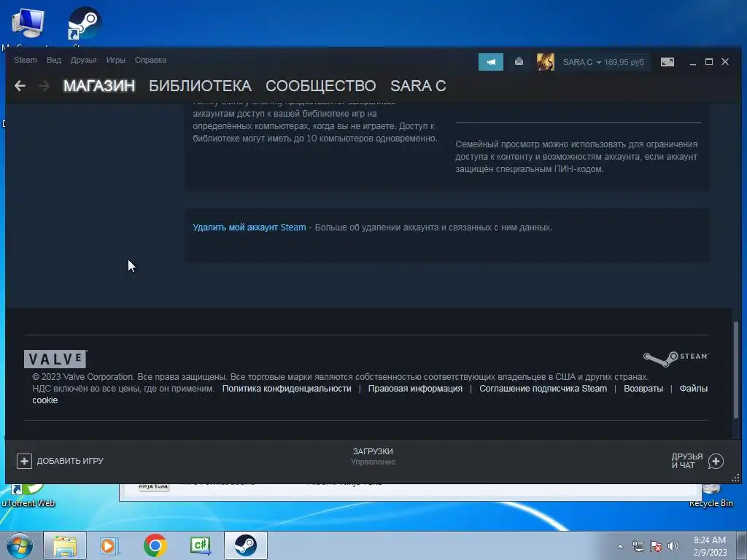Expand the SARA C account dropdown

tap(581, 62)
